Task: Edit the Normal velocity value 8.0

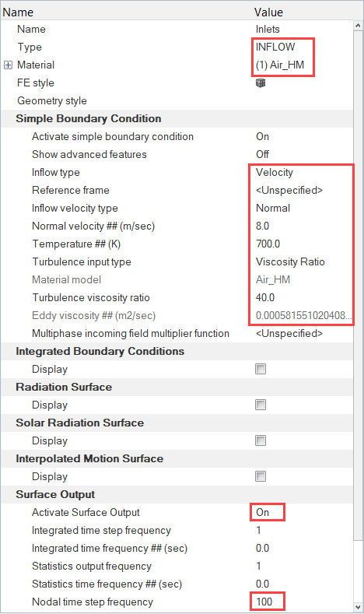Action: pos(263,226)
